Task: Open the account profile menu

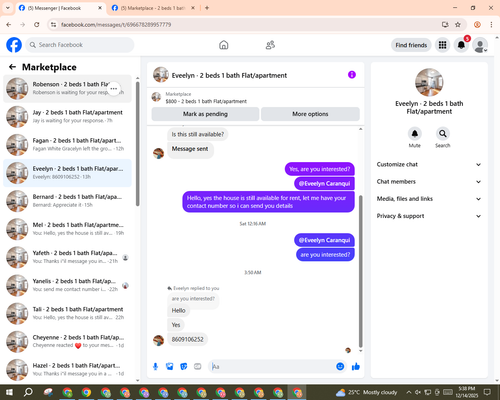Action: [x=480, y=45]
